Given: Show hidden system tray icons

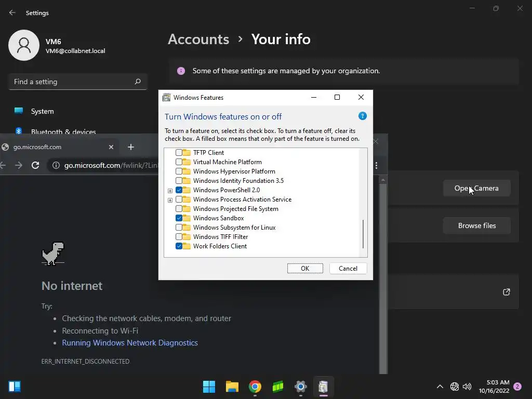Looking at the screenshot, I should (x=440, y=387).
